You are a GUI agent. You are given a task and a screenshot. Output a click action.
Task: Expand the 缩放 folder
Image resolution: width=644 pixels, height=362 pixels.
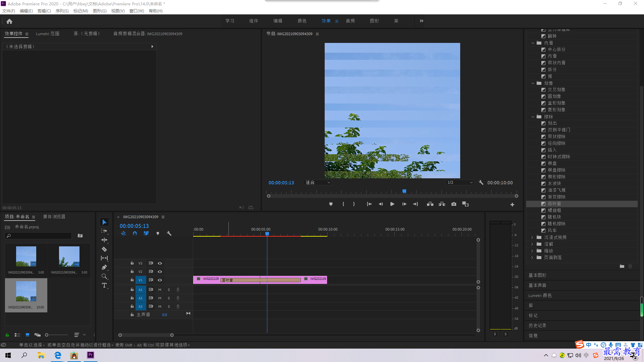532,251
